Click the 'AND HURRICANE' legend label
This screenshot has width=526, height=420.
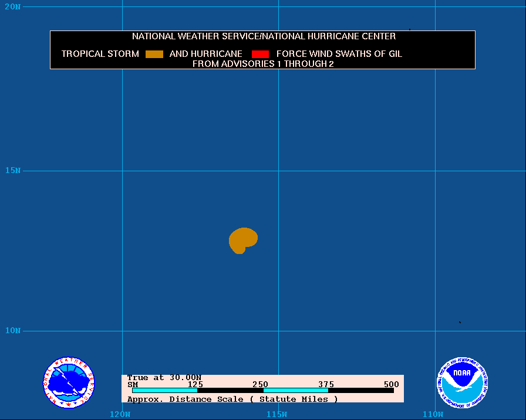205,54
